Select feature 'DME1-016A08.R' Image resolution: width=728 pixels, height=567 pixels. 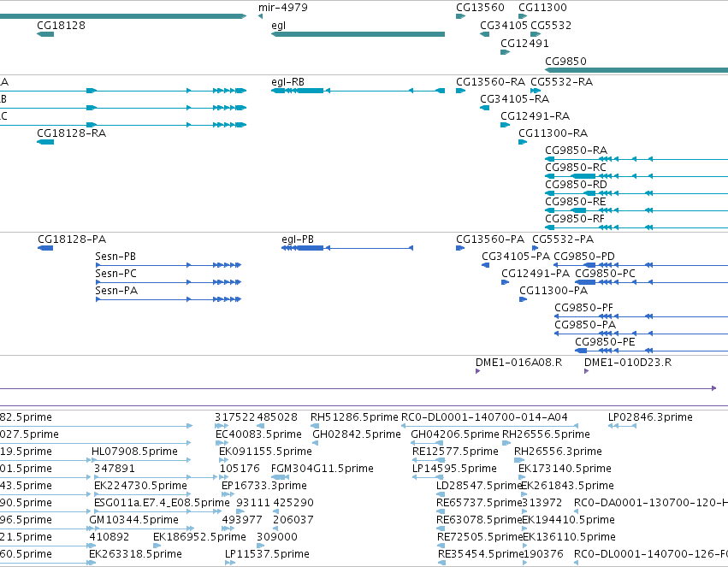[x=519, y=363]
